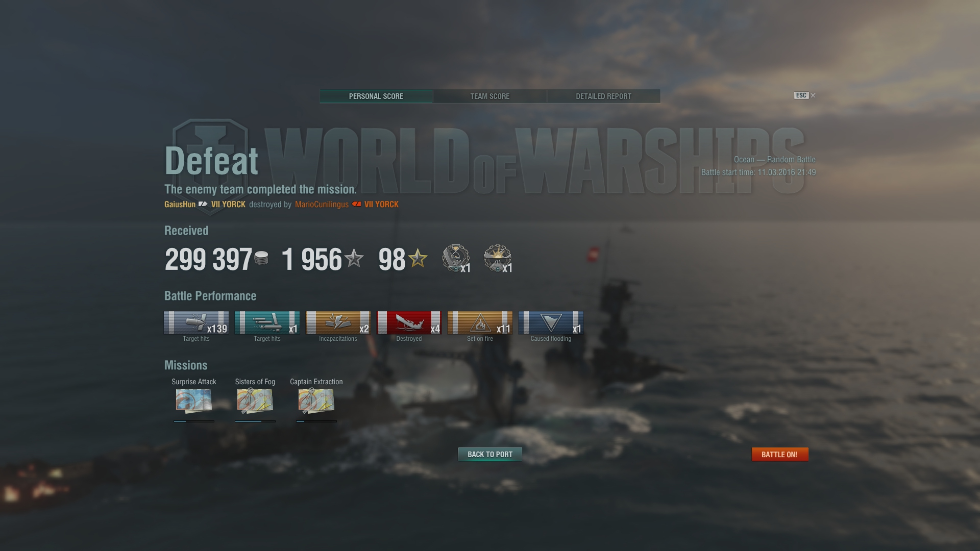Click the gold free XP star icon

click(x=418, y=258)
